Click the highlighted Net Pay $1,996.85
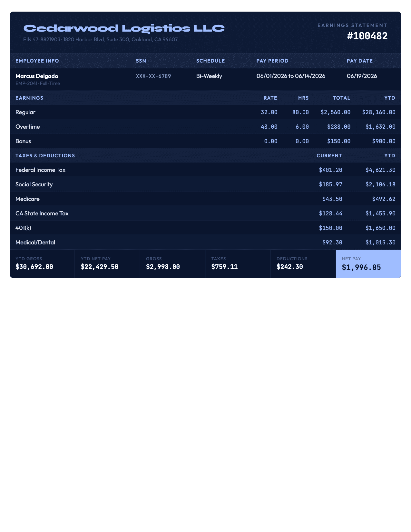This screenshot has width=411, height=532. [x=361, y=267]
